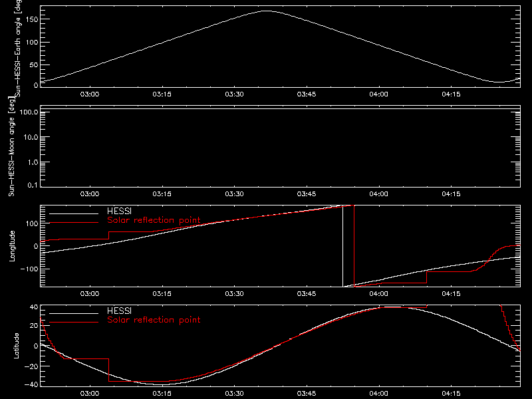Click the '20' tick on Latitude plot
This screenshot has width=532, height=399.
click(x=34, y=326)
